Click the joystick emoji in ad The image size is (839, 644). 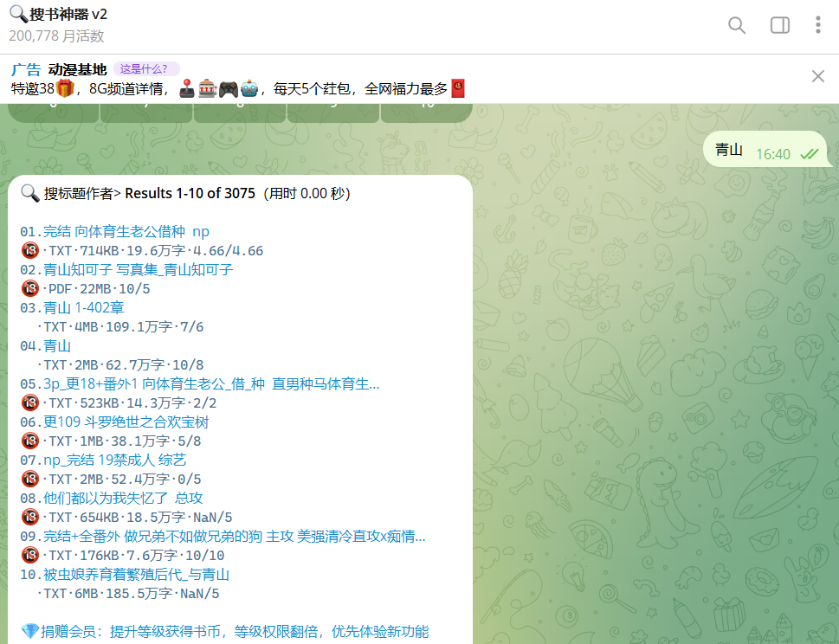187,87
